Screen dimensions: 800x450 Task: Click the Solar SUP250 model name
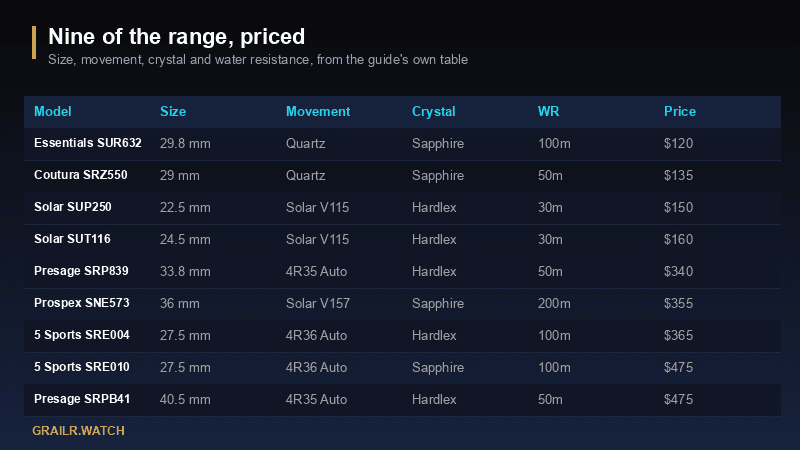72,207
